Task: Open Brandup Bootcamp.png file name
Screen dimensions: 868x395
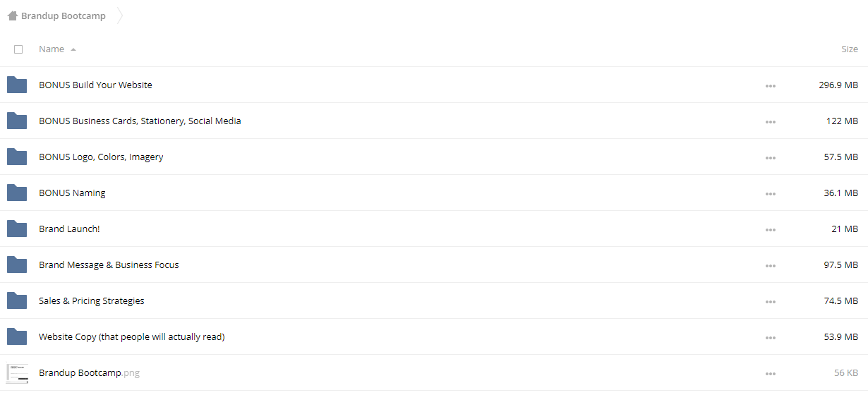Action: click(x=89, y=372)
